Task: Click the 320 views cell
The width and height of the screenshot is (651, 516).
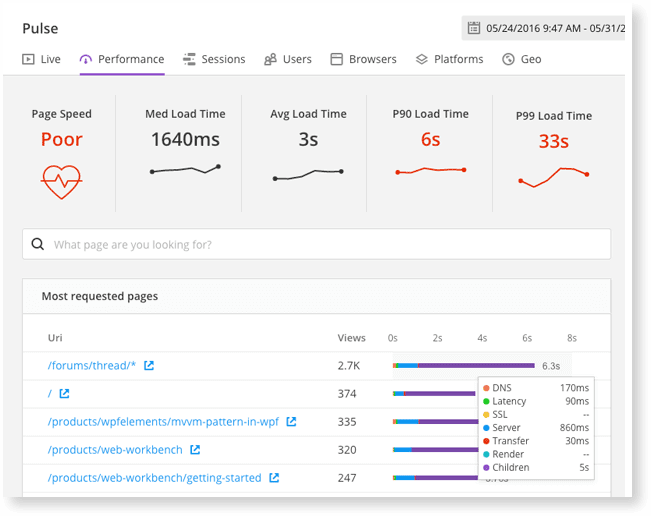Action: pyautogui.click(x=347, y=450)
